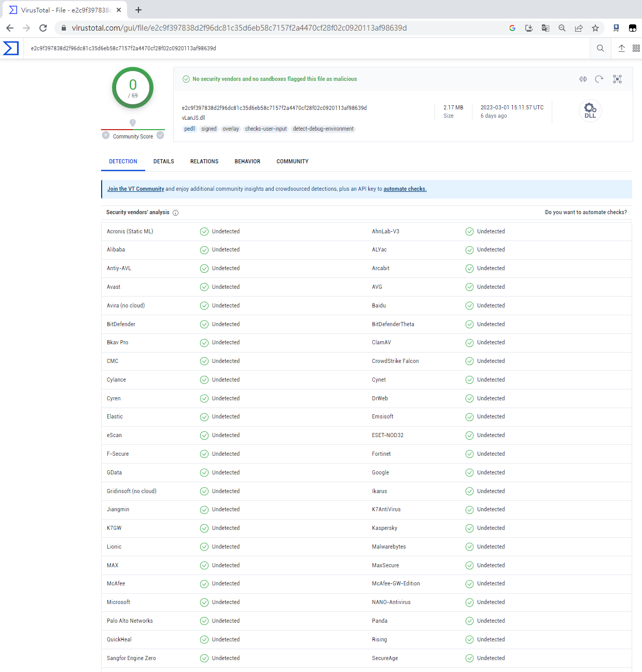Click the checks-user-input tag
The image size is (642, 672).
pos(266,129)
